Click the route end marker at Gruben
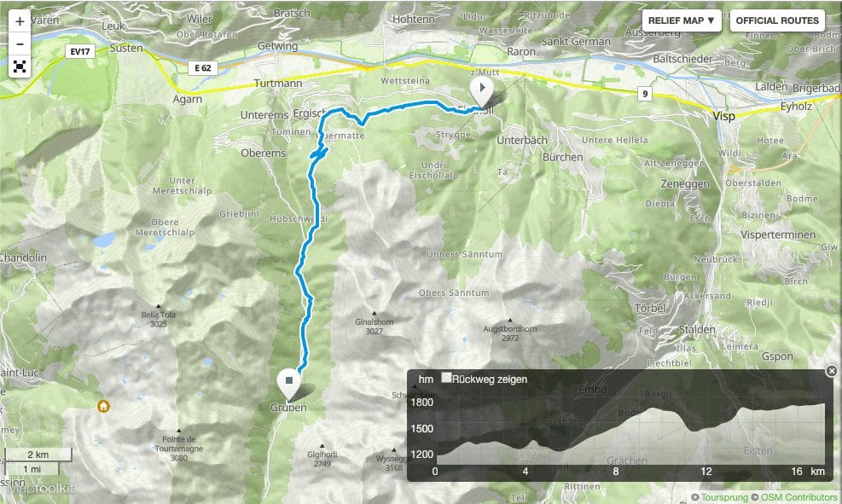The image size is (842, 504). pyautogui.click(x=289, y=385)
